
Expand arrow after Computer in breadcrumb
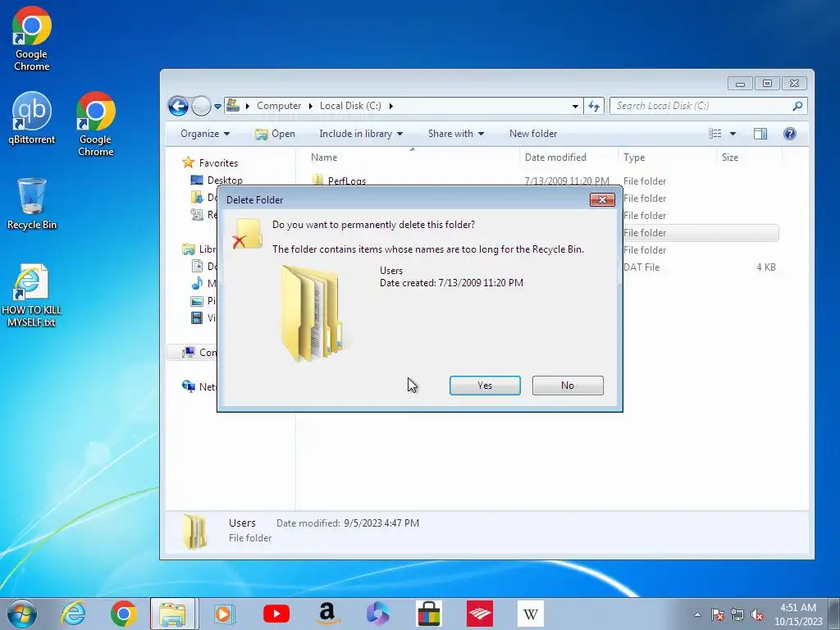(310, 106)
